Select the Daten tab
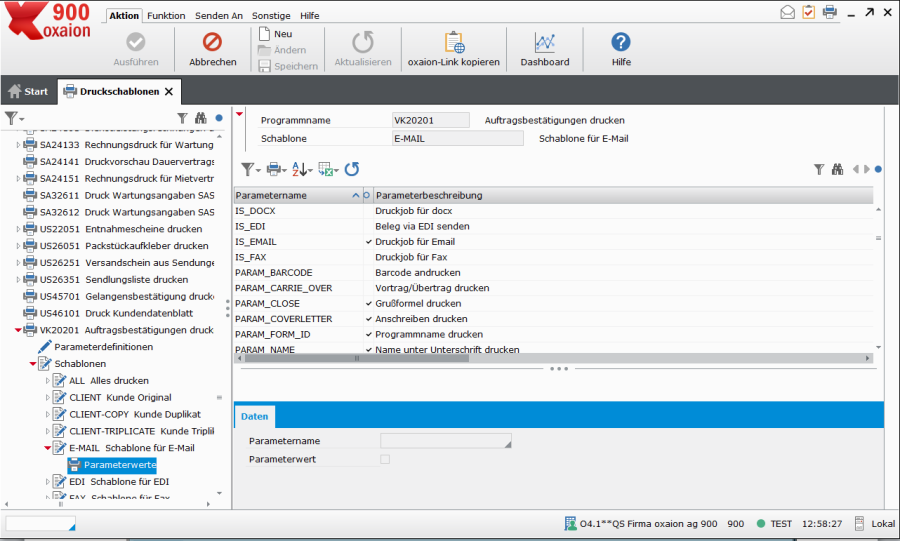 coord(254,417)
